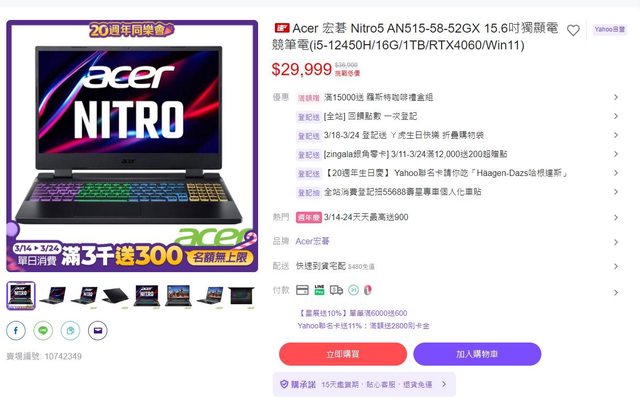640x404 pixels.
Task: Select the last thumbnail showing laptop back
Action: click(241, 295)
